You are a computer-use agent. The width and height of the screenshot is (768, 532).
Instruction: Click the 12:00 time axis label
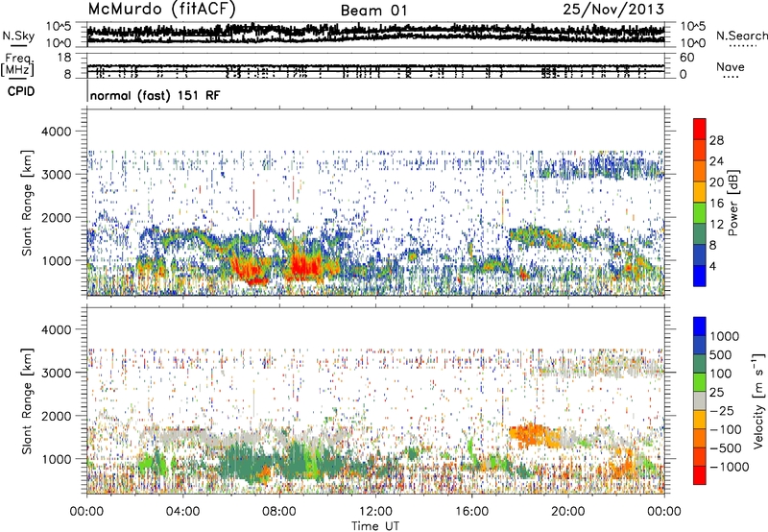[375, 512]
